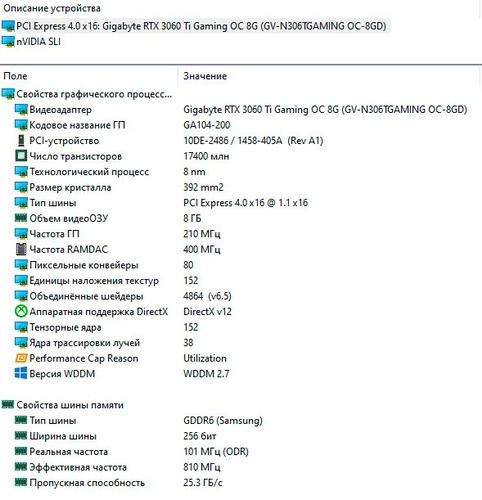Screen dimensions: 482x500
Task: Click the PCI Express 4.0 x16 @ 1.1 x16 value
Action: (246, 203)
